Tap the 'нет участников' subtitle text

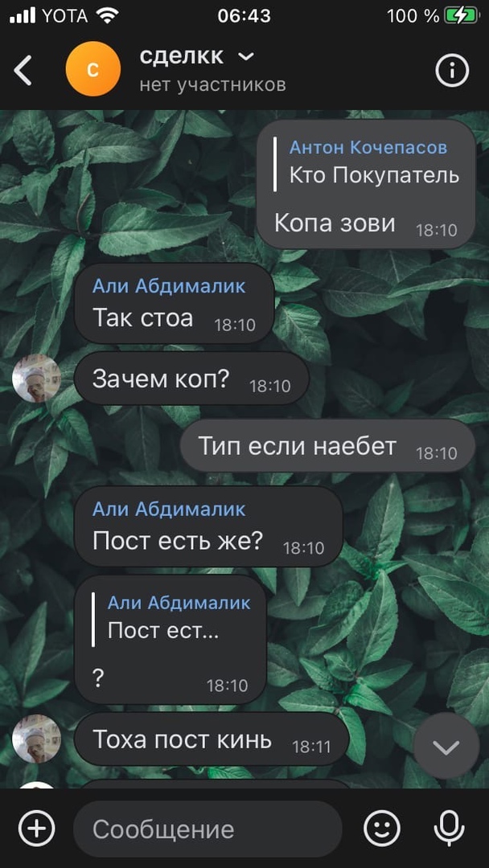[212, 84]
